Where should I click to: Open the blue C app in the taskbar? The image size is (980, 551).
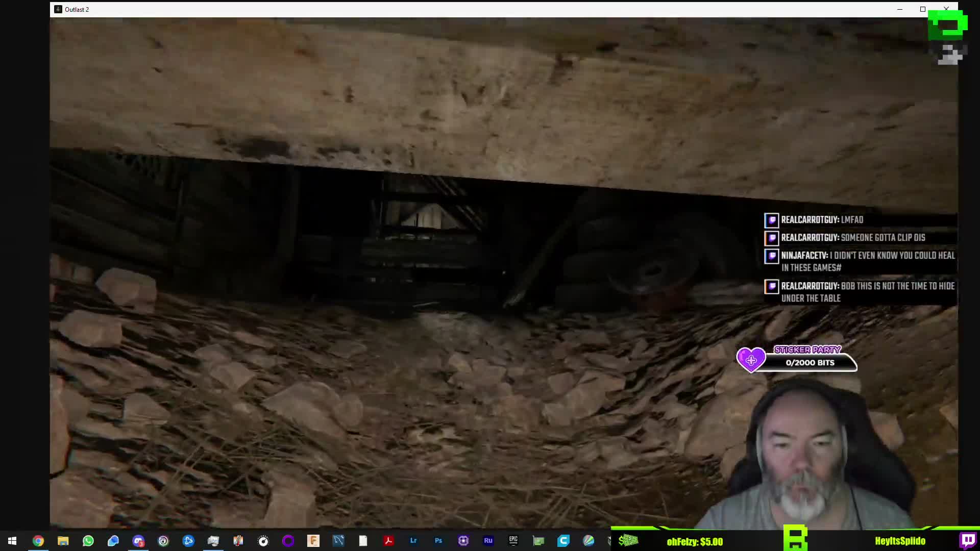point(563,541)
